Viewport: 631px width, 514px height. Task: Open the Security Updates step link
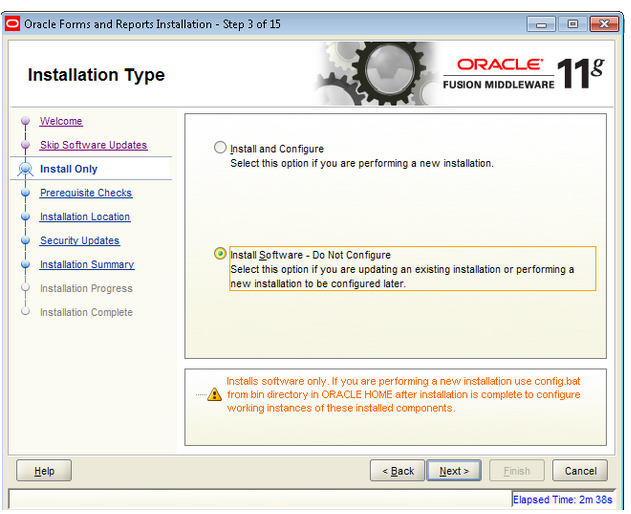pyautogui.click(x=80, y=241)
